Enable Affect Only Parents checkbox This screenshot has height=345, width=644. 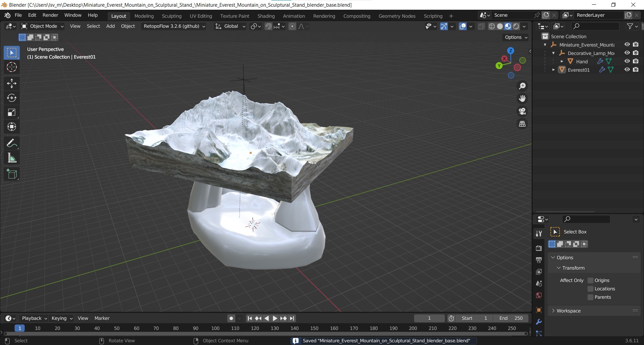click(591, 297)
